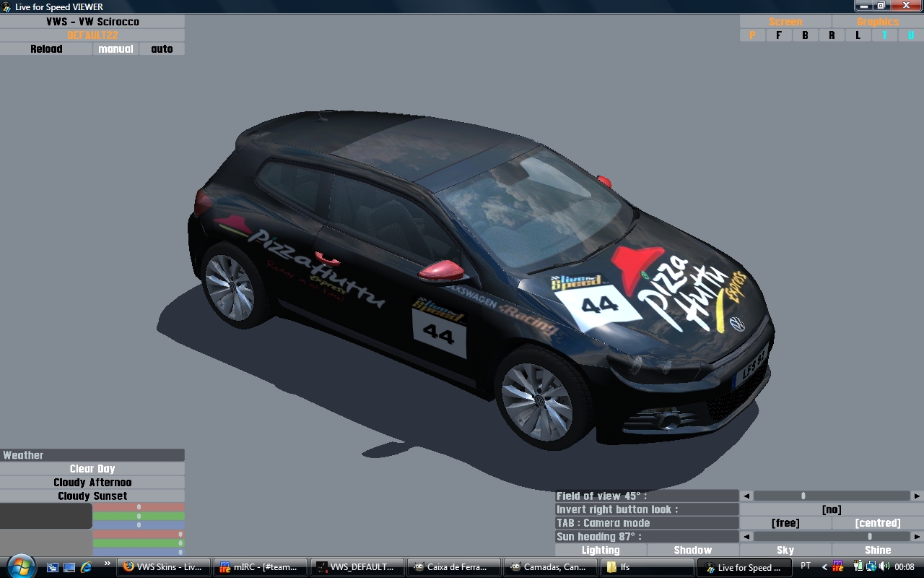
Task: Select the R right view button
Action: 832,35
